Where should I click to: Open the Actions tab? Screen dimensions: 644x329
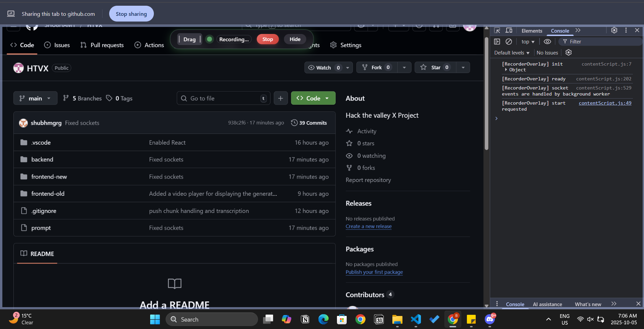(x=149, y=45)
